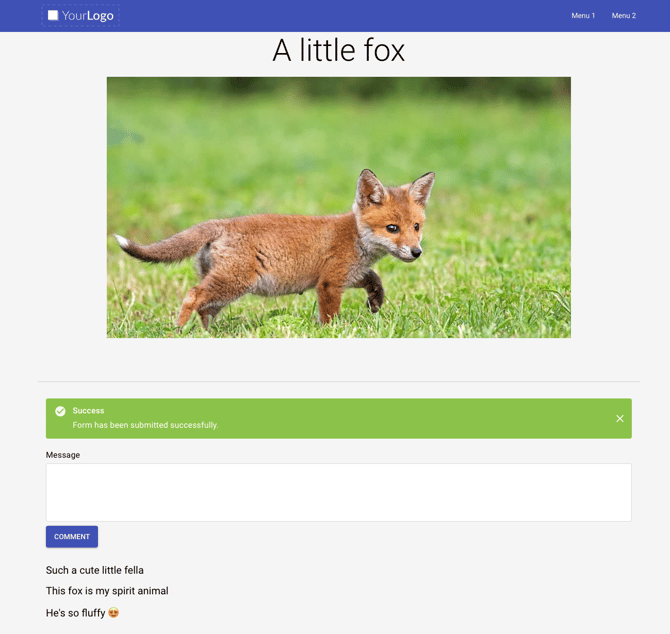Click the success checkmark icon
This screenshot has height=634, width=670.
pyautogui.click(x=60, y=411)
